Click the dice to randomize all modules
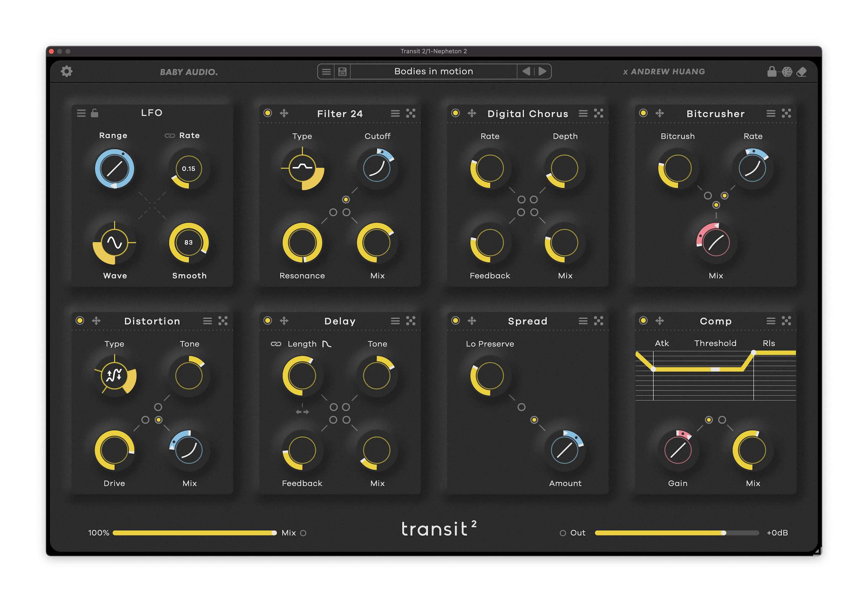This screenshot has height=602, width=868. [787, 71]
